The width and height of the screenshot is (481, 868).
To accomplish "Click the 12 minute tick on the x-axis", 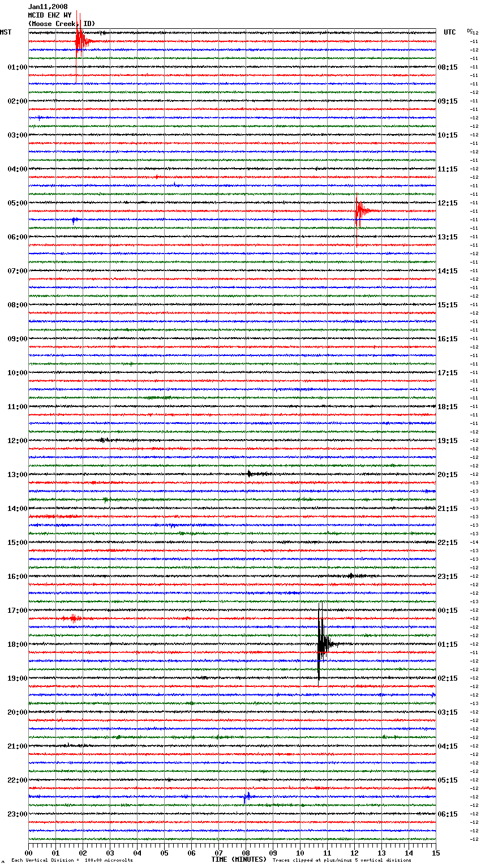I will click(x=354, y=853).
